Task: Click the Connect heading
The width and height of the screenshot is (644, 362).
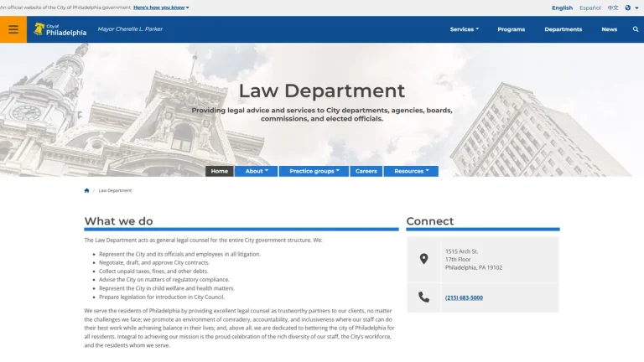Action: coord(429,221)
